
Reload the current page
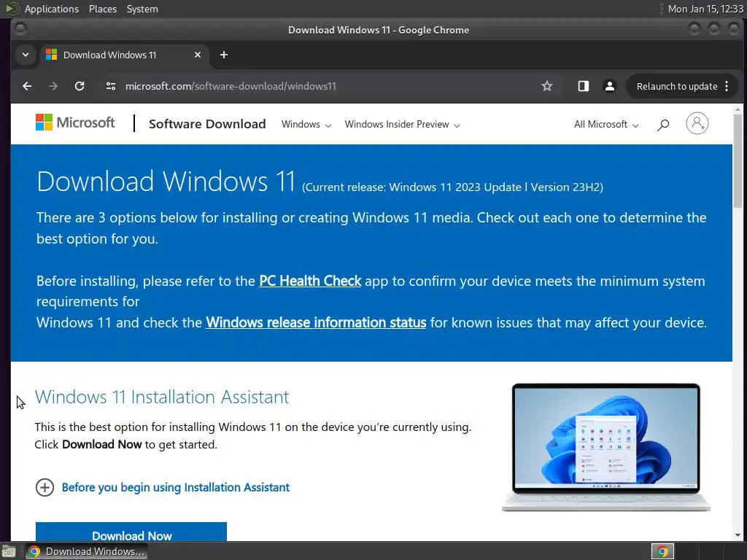80,86
